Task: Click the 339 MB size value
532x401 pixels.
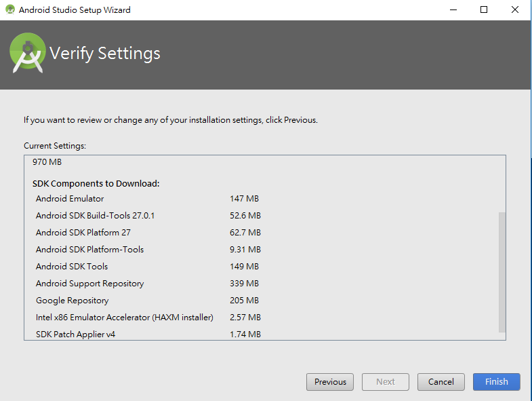Action: pyautogui.click(x=244, y=284)
